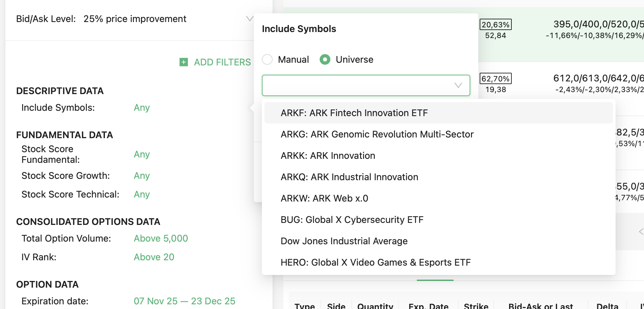Open Include Symbols 'Any' value
The image size is (644, 309).
pyautogui.click(x=142, y=107)
